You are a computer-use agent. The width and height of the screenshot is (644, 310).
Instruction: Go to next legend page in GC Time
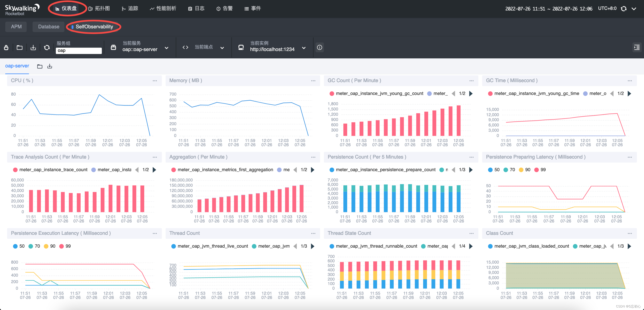[629, 94]
